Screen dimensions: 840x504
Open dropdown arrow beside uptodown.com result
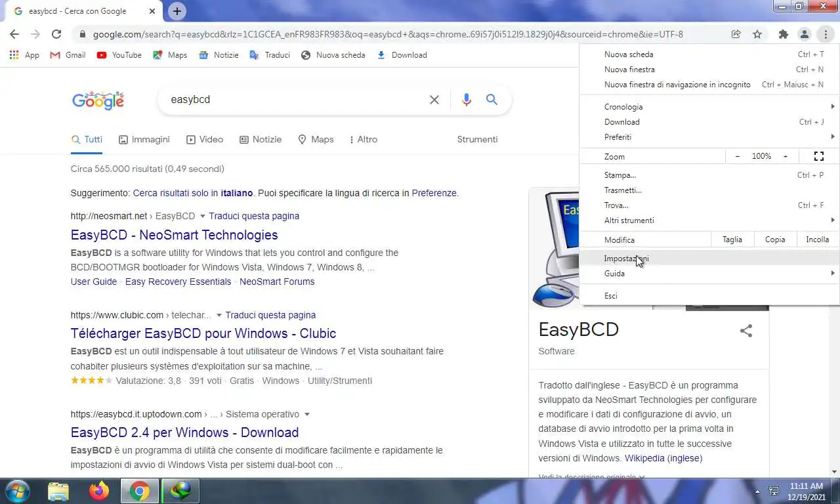point(306,414)
